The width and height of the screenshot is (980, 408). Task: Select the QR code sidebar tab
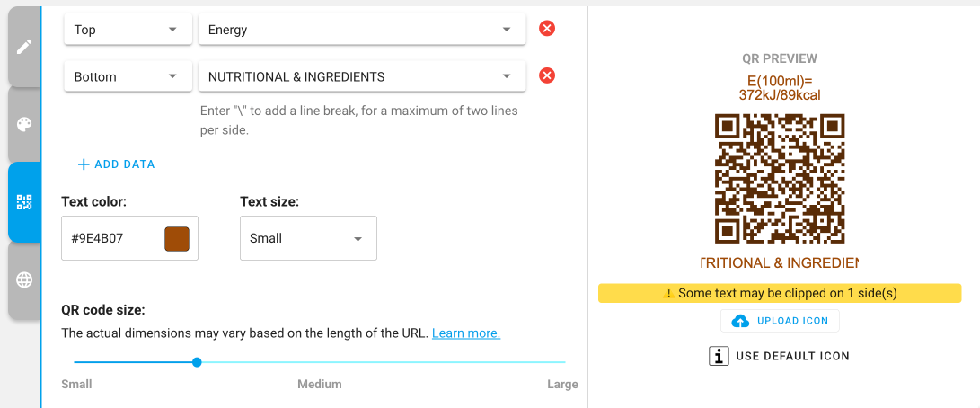[24, 202]
